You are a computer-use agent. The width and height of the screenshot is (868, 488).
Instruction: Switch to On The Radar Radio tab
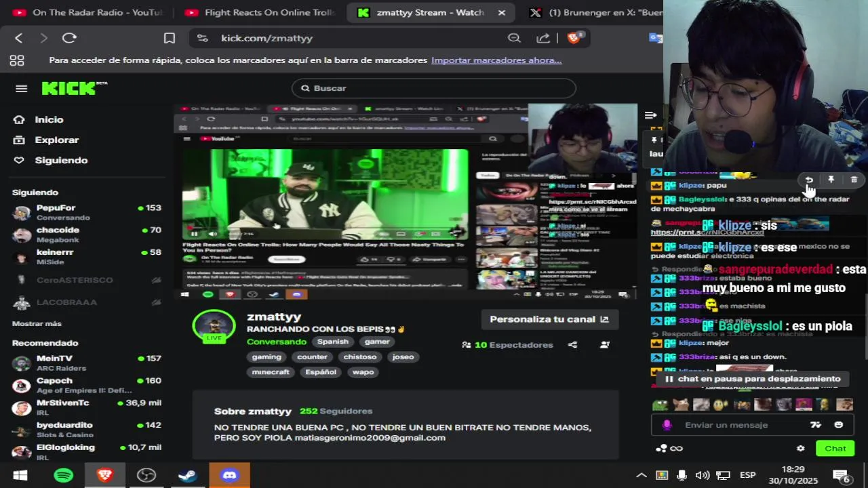pos(88,12)
